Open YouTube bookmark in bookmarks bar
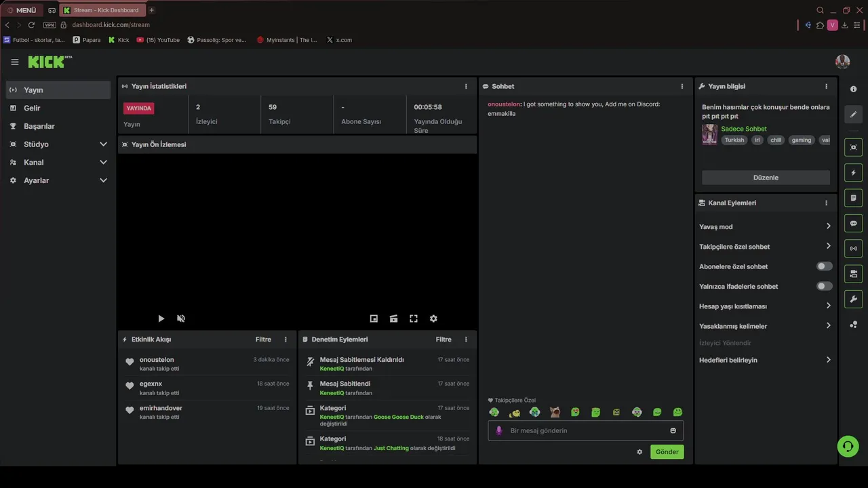 click(x=158, y=40)
